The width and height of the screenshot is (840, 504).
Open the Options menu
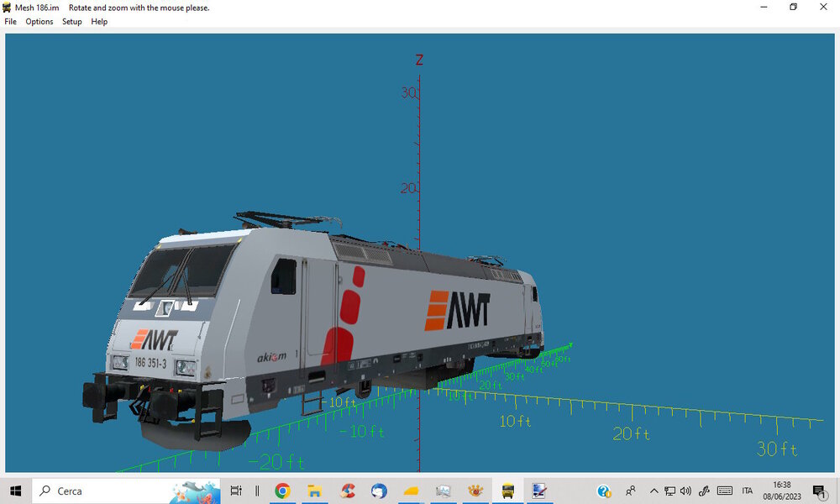tap(39, 22)
